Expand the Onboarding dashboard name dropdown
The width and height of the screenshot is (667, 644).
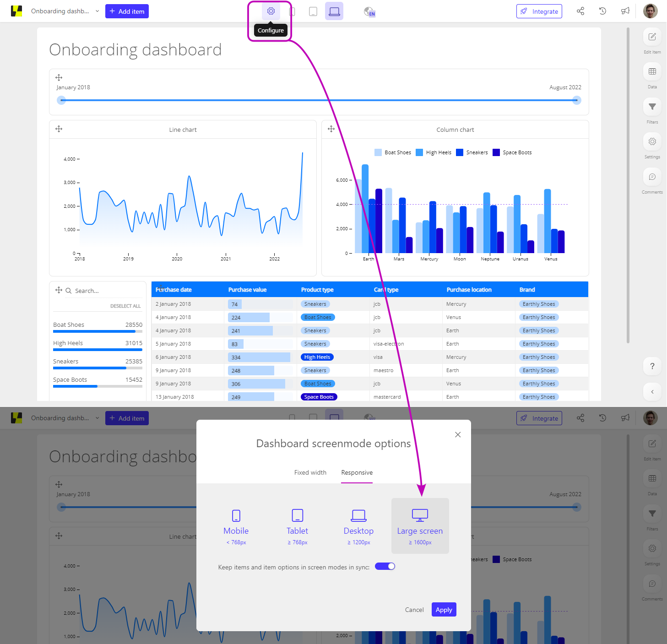coord(97,11)
